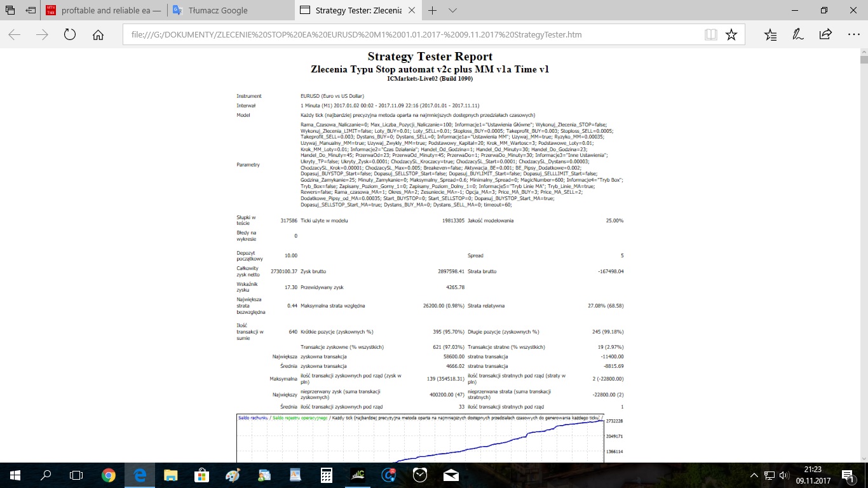868x488 pixels.
Task: Open Calculator from taskbar
Action: 326,475
